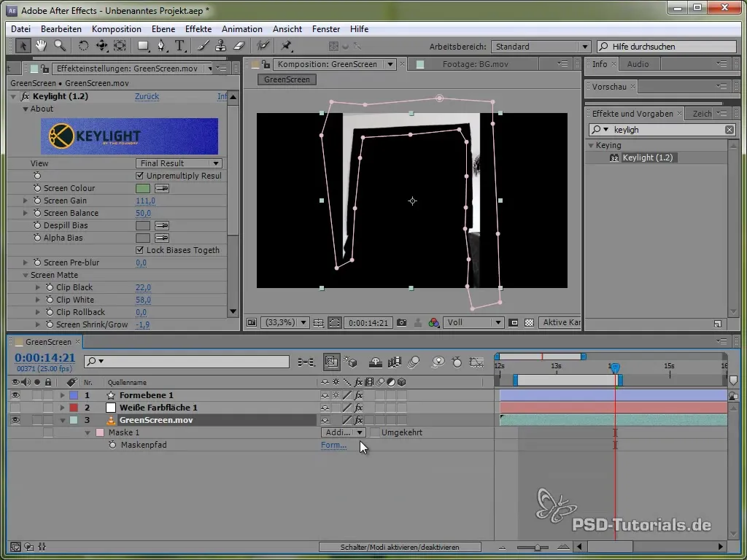This screenshot has width=747, height=560.
Task: Collapse the Keying category
Action: (x=591, y=146)
